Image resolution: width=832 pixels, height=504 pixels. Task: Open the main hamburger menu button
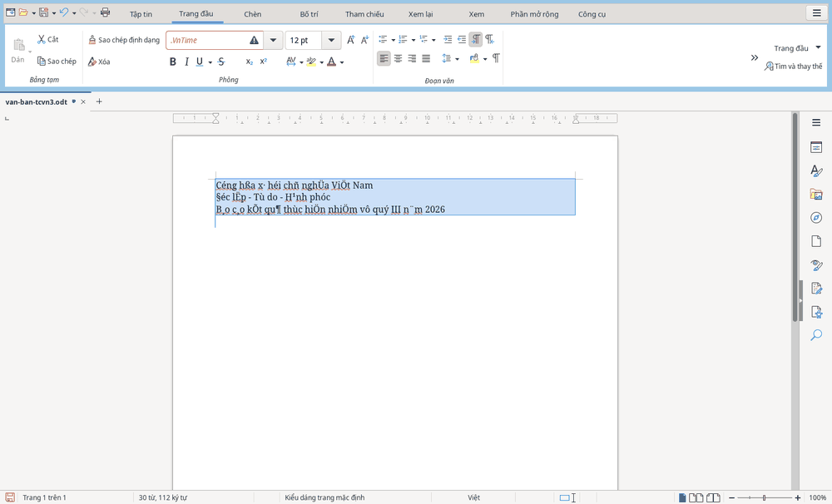tap(817, 12)
